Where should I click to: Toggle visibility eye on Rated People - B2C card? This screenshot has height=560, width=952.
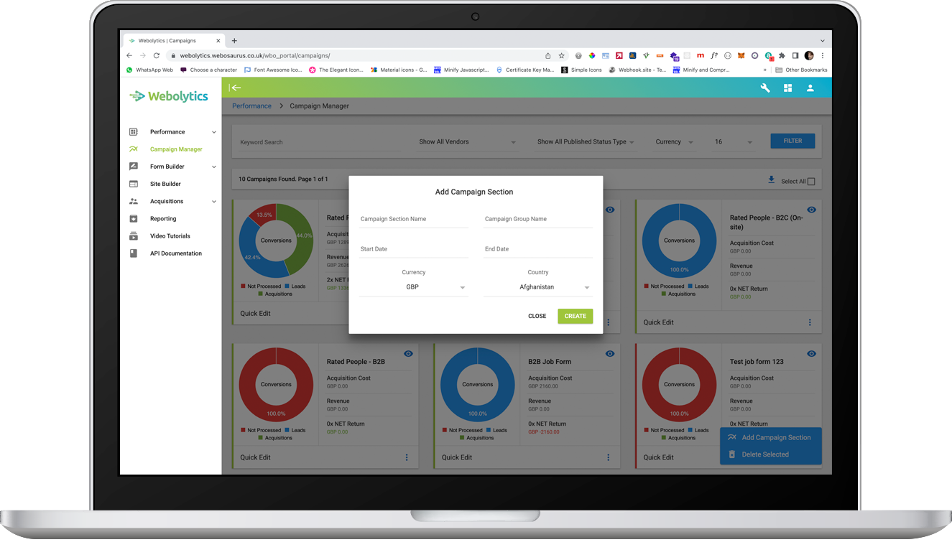[x=811, y=210]
